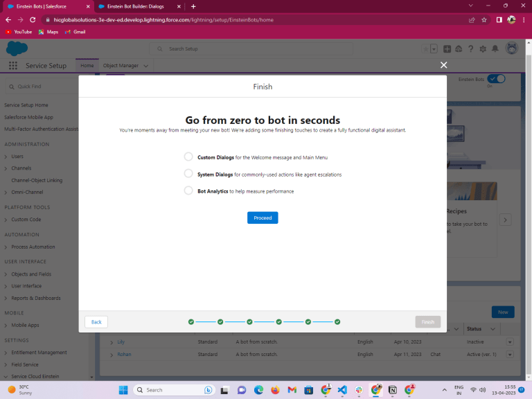Expand the Users section in sidebar

[6, 157]
